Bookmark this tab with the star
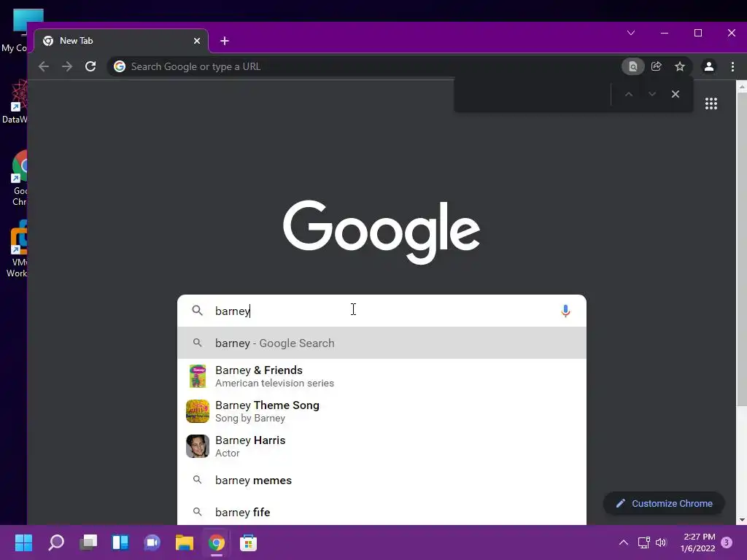 (x=680, y=66)
